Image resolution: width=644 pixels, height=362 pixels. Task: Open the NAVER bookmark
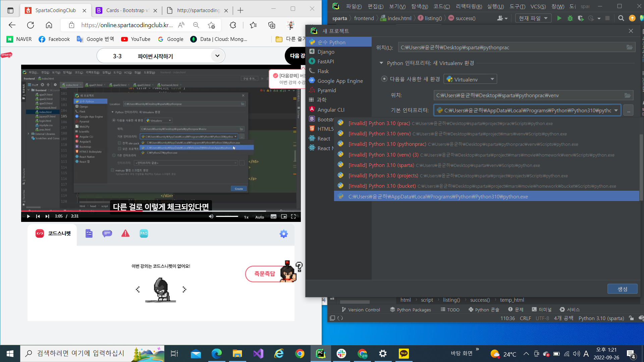tap(19, 39)
